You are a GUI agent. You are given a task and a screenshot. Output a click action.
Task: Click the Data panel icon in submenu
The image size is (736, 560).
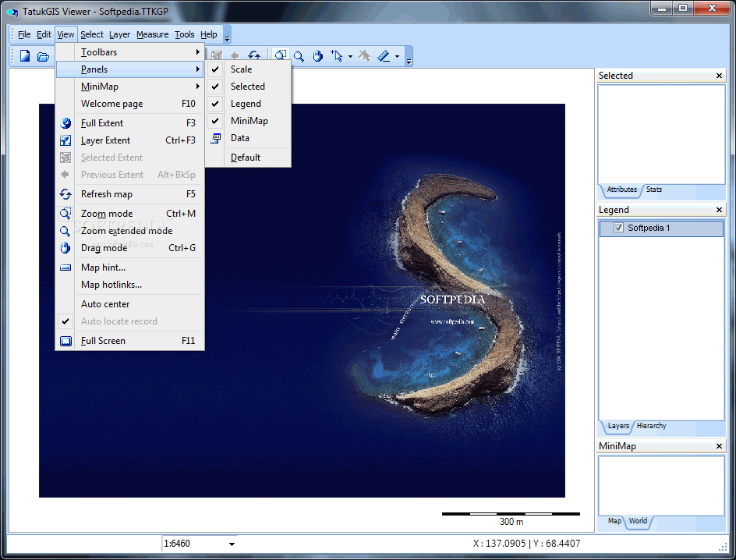[215, 138]
